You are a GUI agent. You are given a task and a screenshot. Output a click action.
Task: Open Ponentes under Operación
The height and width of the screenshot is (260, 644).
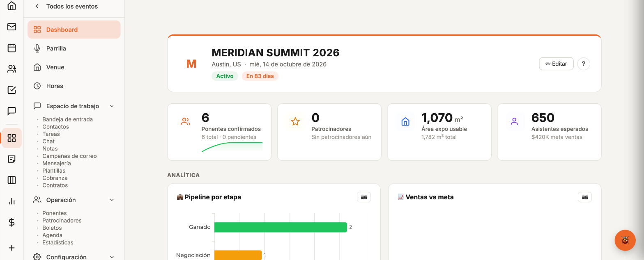coord(54,213)
